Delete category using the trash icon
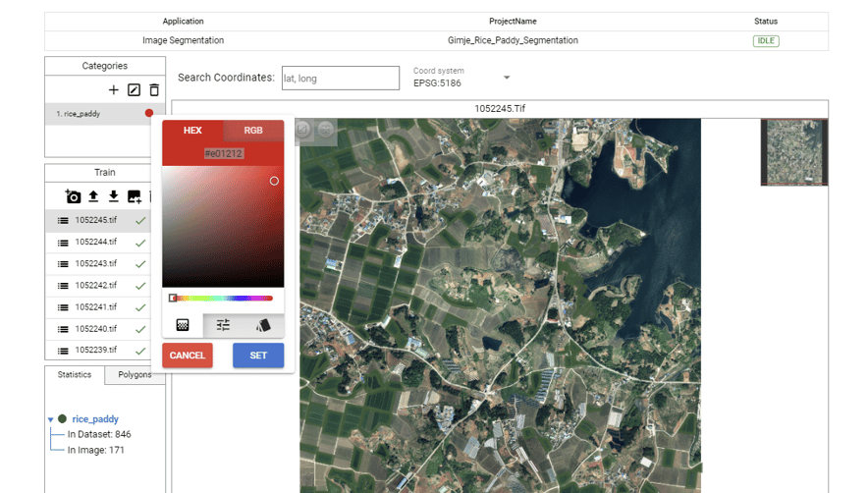The width and height of the screenshot is (868, 493). pyautogui.click(x=154, y=90)
